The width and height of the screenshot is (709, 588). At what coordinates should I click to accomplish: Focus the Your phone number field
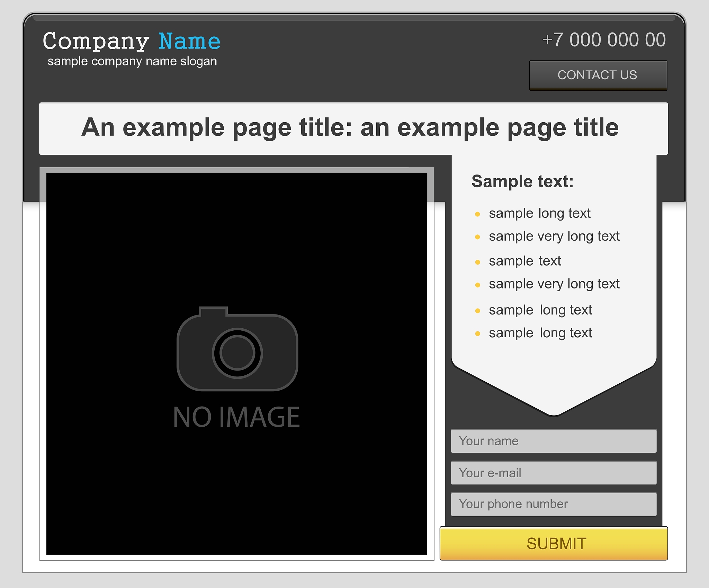[553, 504]
